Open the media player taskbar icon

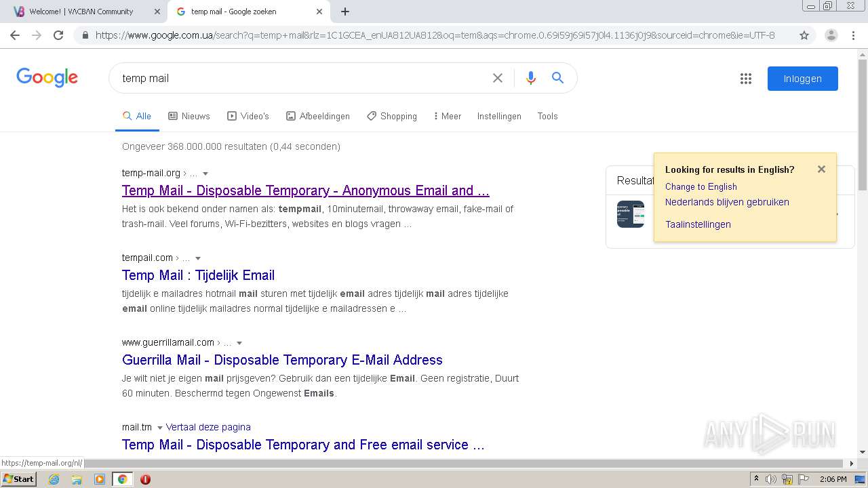click(100, 479)
